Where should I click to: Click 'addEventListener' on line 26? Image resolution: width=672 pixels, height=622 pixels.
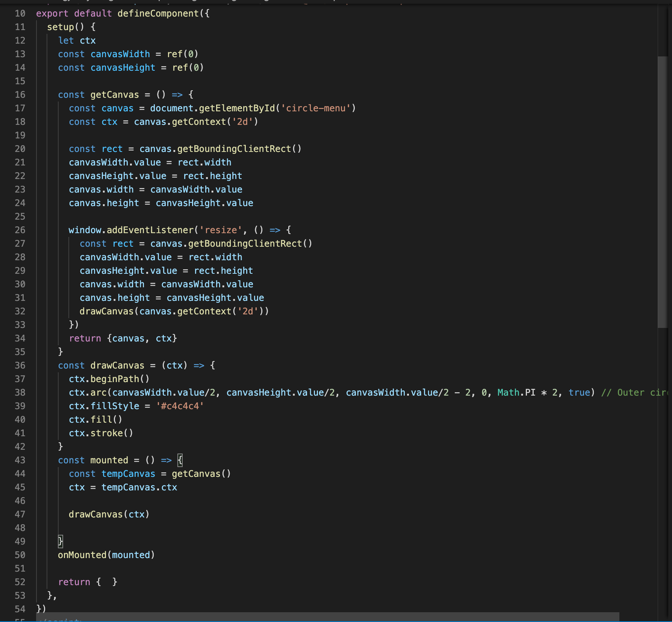pyautogui.click(x=150, y=230)
